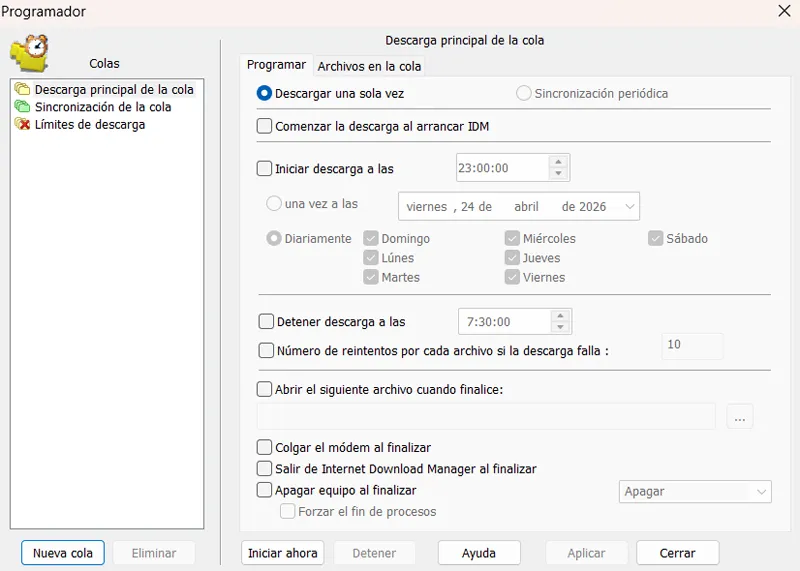Click the 'Aplicar' button
800x571 pixels.
pos(586,553)
